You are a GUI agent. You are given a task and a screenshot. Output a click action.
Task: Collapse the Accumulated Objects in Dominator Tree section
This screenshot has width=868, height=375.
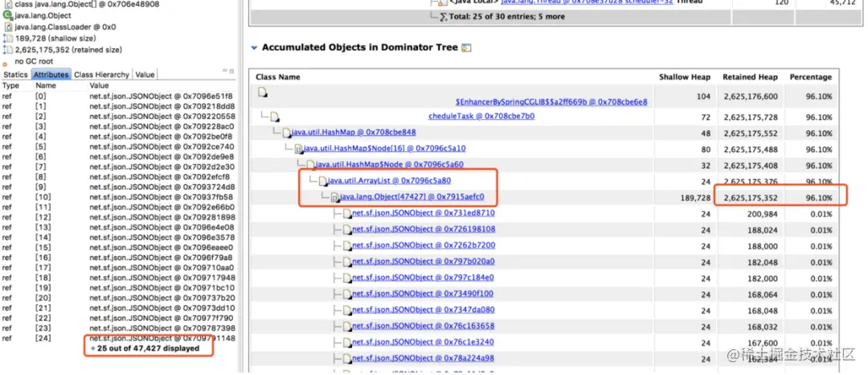click(254, 48)
